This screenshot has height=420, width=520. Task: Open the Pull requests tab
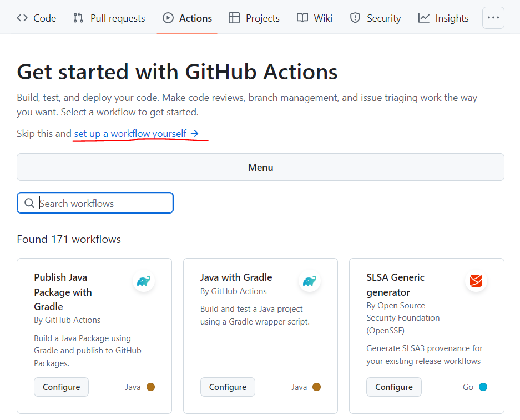coord(109,18)
